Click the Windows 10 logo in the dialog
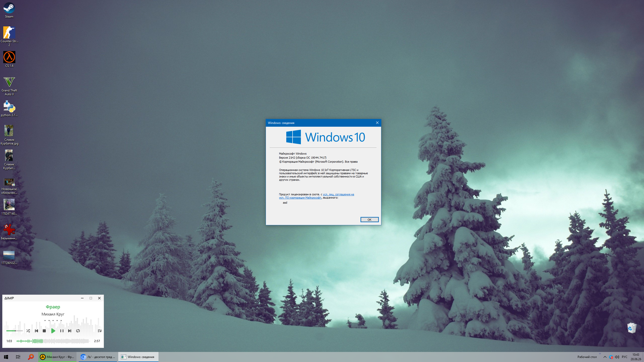The height and width of the screenshot is (362, 644). pyautogui.click(x=326, y=137)
